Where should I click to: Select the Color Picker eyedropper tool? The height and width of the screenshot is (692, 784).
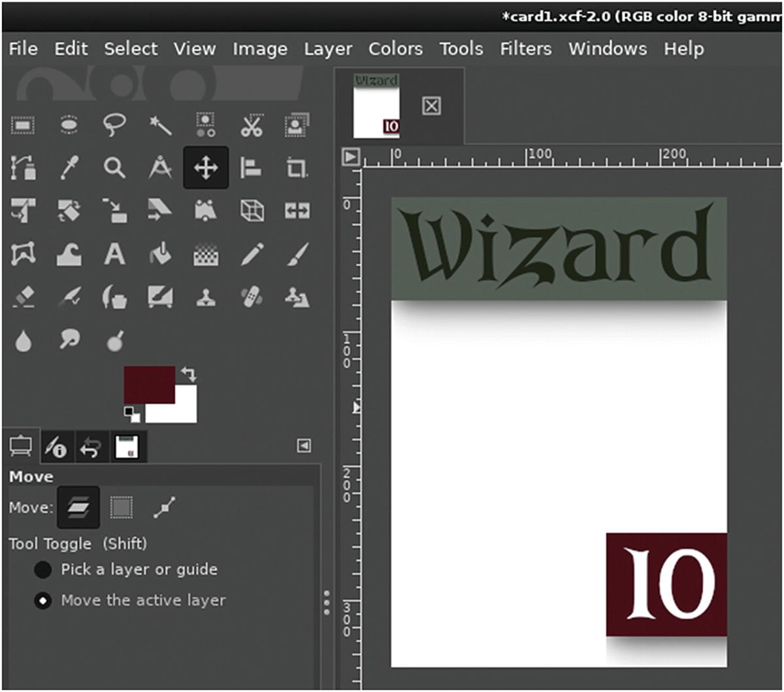coord(69,168)
